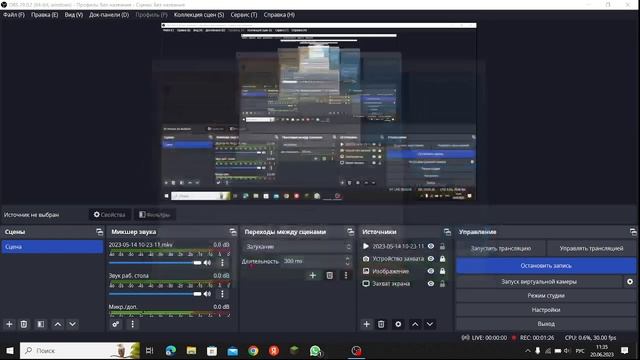Add a transition with the plus icon

(x=313, y=276)
